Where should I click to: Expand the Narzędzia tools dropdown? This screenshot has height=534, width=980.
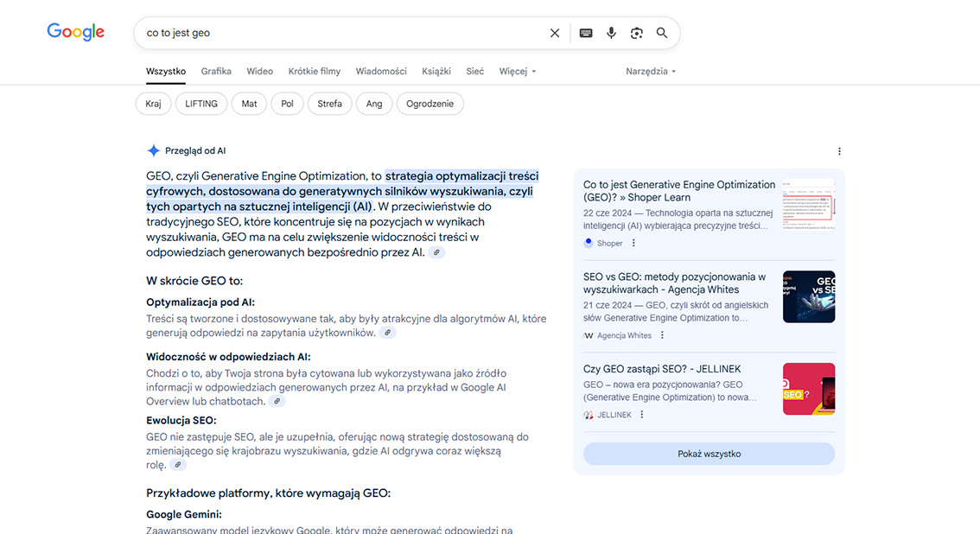tap(651, 72)
